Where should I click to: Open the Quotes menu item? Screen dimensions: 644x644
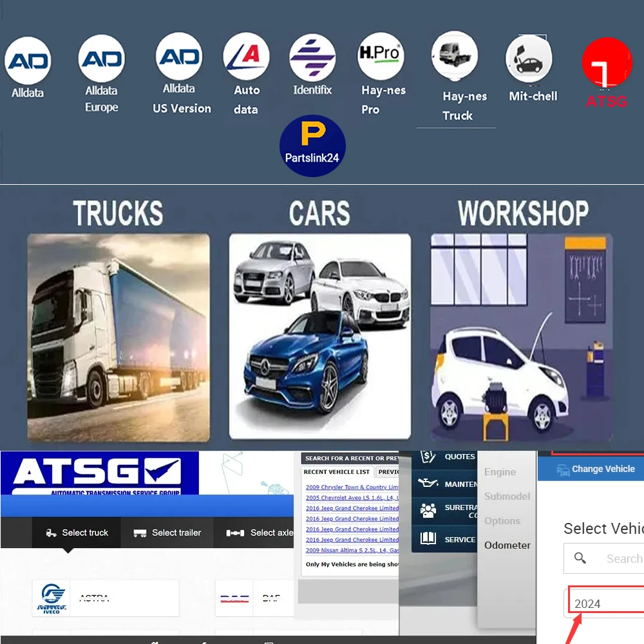tap(445, 457)
